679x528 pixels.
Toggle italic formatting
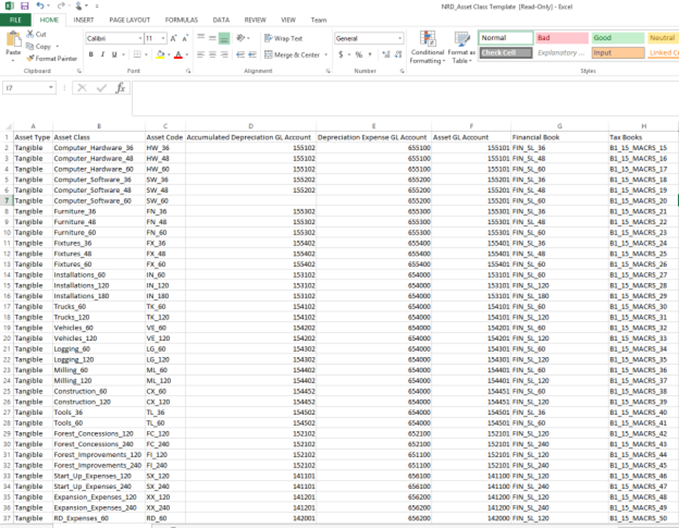click(x=103, y=55)
